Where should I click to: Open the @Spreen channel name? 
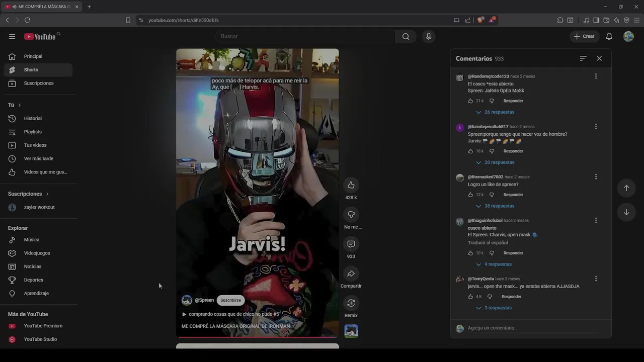(204, 300)
